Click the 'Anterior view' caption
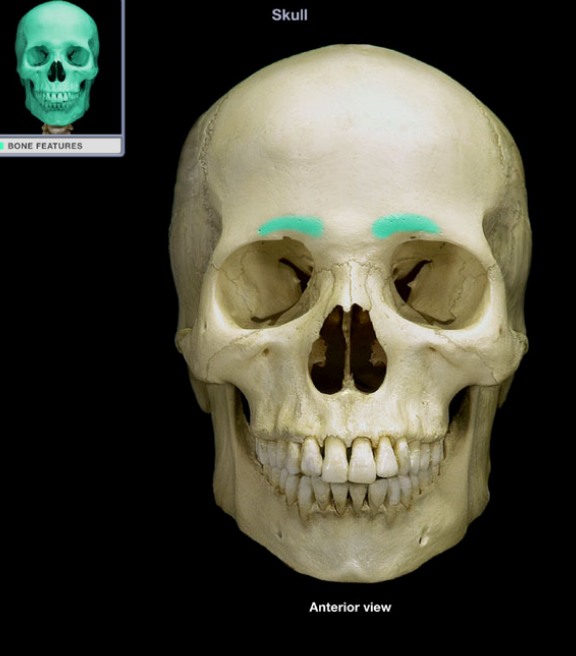 pos(350,607)
